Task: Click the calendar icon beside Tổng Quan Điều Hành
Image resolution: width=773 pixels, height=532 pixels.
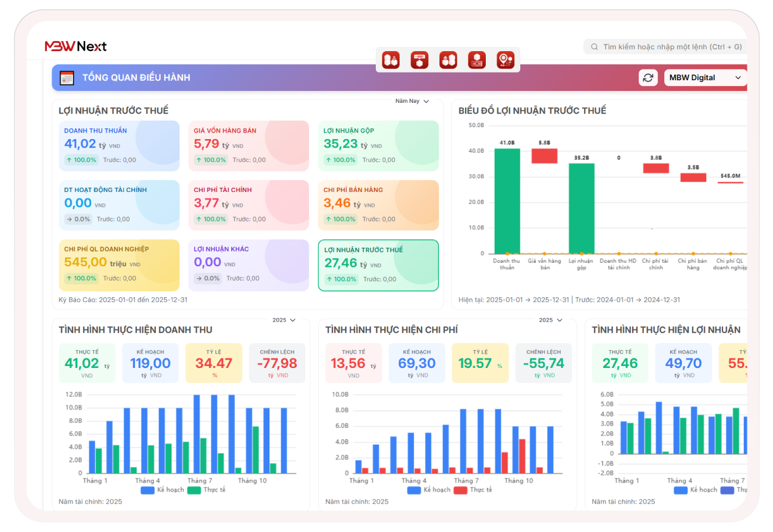Action: click(x=67, y=78)
